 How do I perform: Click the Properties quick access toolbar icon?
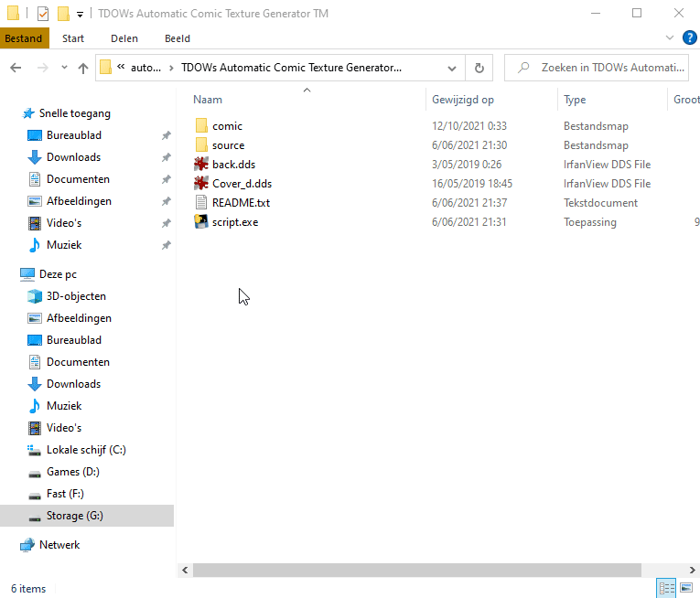43,14
